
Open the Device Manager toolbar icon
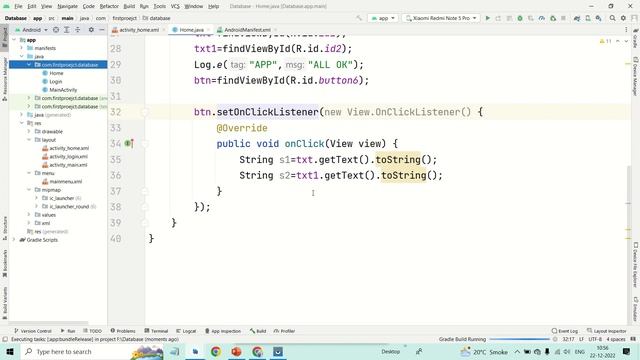tap(588, 18)
